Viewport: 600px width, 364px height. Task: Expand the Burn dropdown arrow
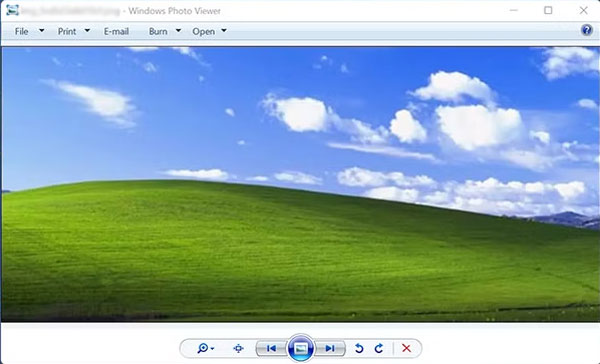[178, 31]
